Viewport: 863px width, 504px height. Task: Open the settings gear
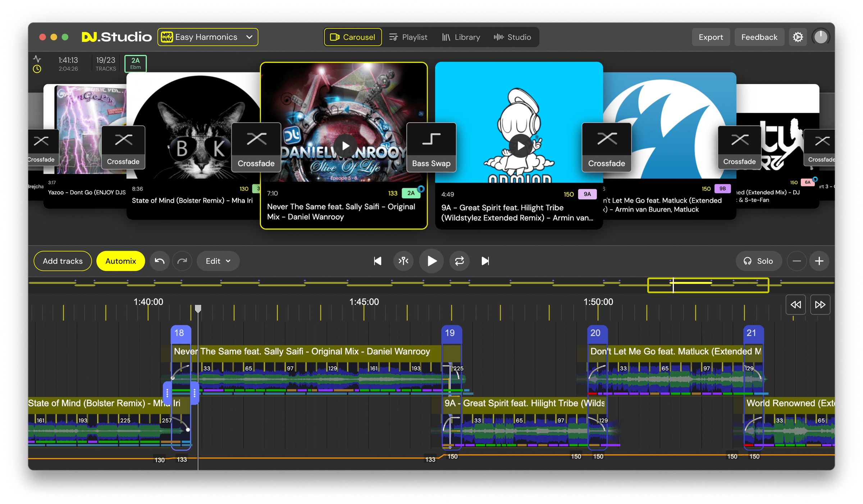pos(798,37)
